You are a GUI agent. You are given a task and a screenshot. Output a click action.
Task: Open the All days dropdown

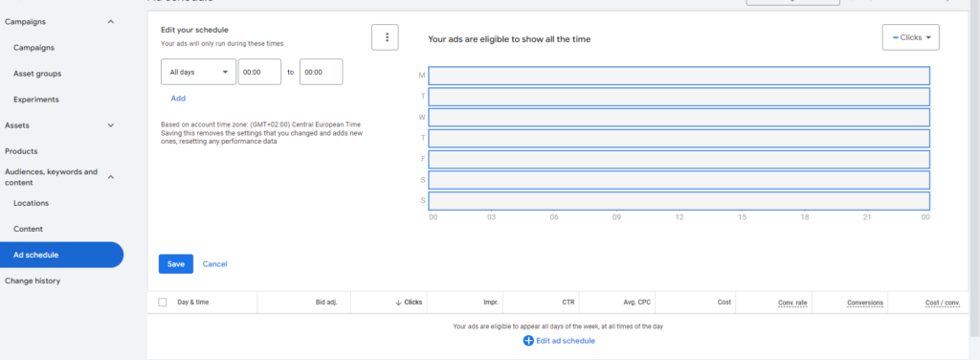click(199, 72)
